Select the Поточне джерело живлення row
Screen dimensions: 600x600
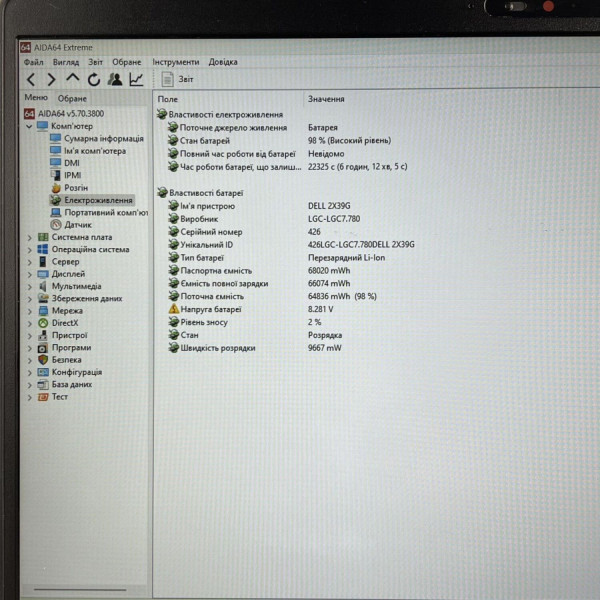pos(253,127)
